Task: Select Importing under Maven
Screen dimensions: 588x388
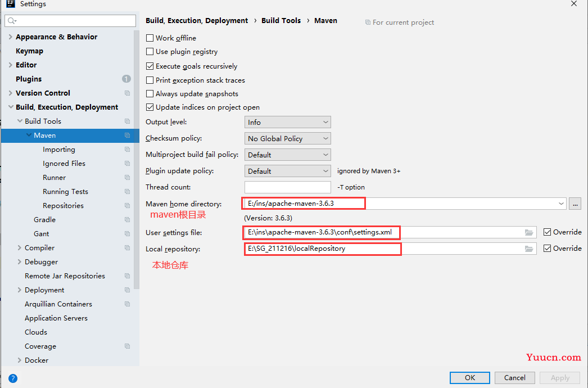Action: click(x=59, y=150)
